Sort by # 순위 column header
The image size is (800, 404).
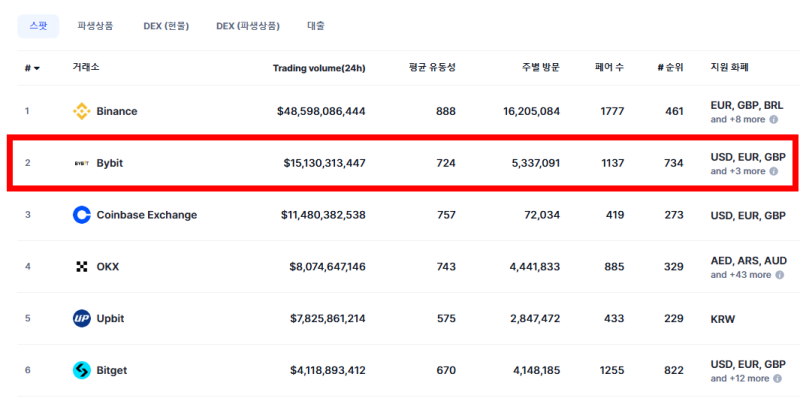tap(670, 67)
